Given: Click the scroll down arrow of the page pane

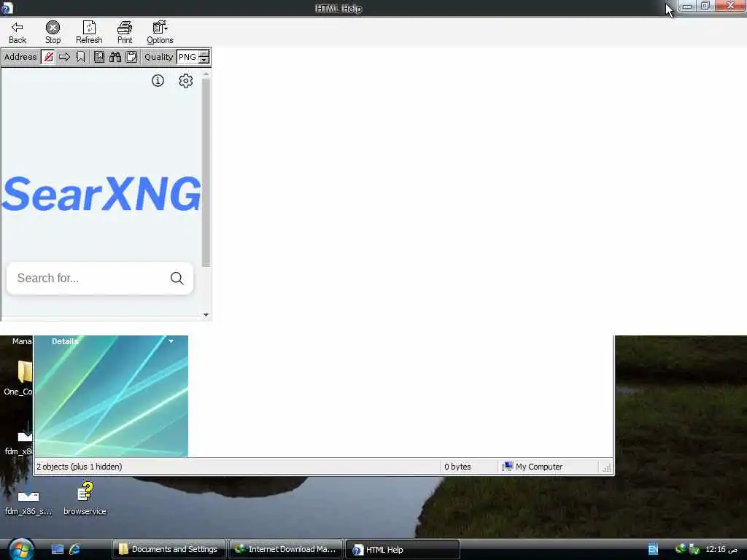Looking at the screenshot, I should 206,315.
